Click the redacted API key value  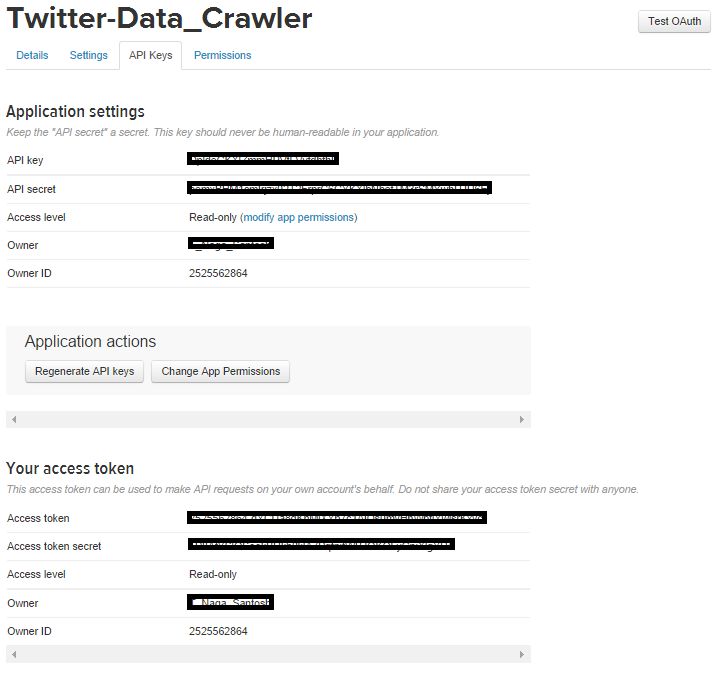click(x=263, y=159)
